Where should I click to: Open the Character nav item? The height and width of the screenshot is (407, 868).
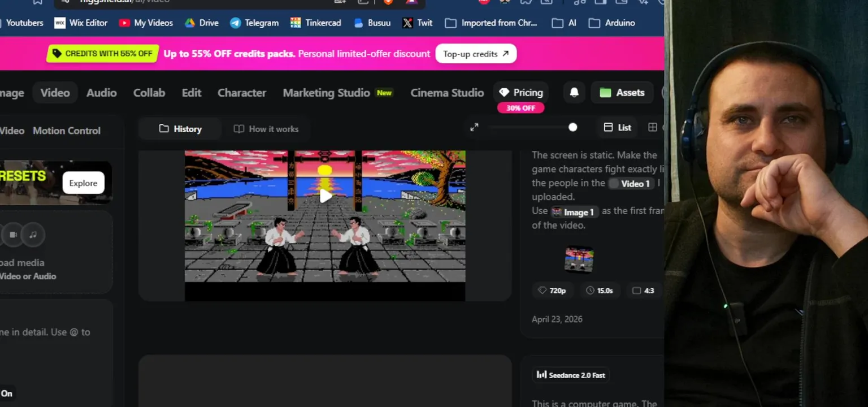point(242,93)
